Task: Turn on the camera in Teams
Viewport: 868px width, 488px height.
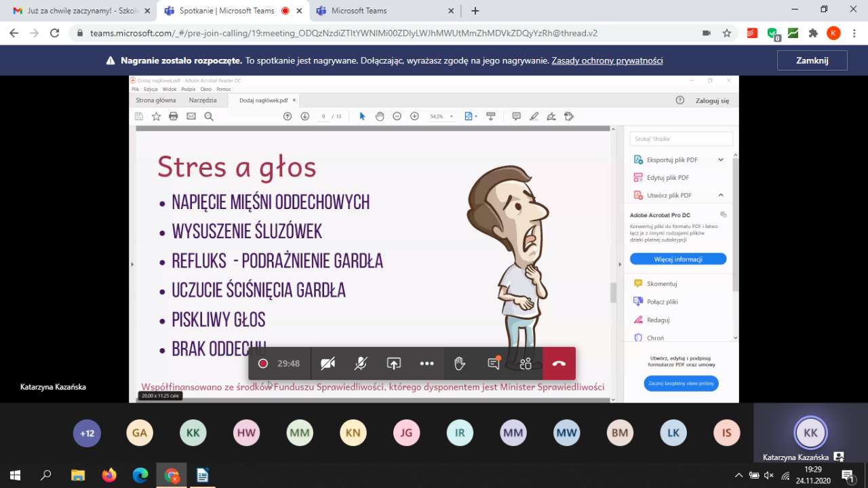Action: [x=328, y=364]
